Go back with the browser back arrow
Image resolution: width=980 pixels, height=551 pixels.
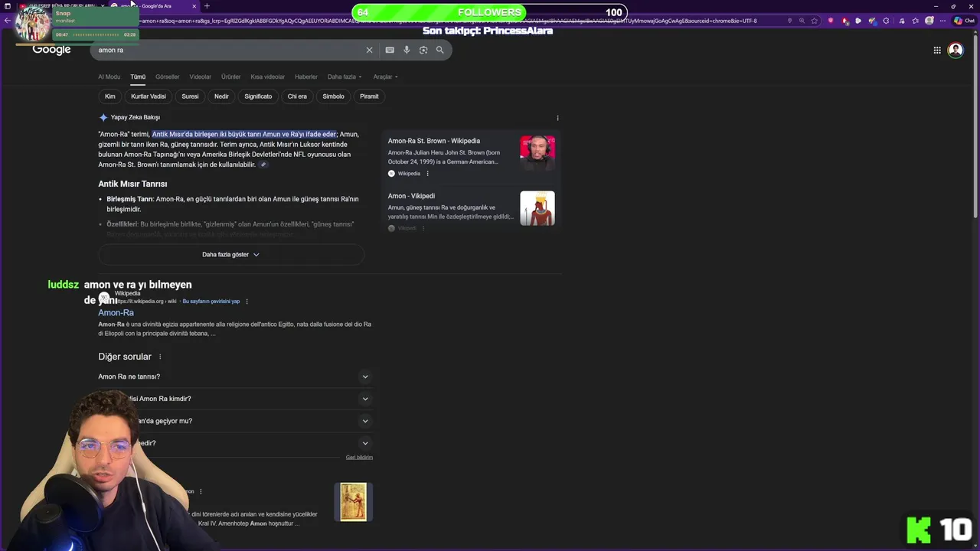click(x=7, y=21)
